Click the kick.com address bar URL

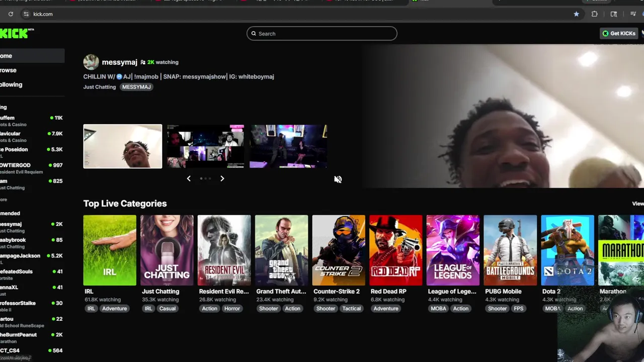tap(43, 14)
